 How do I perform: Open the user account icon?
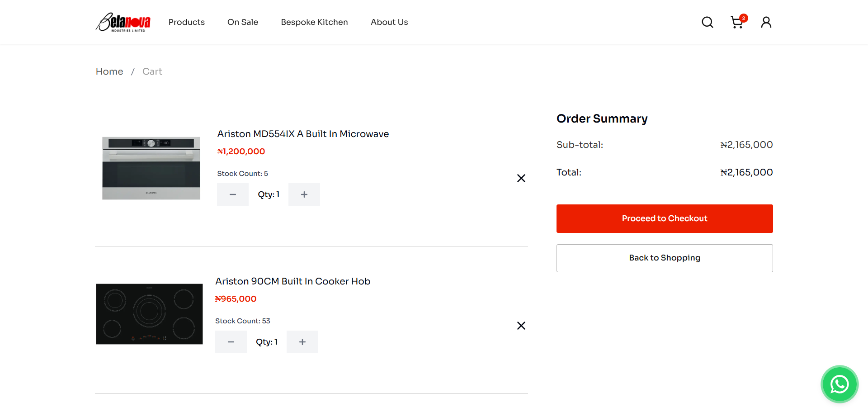click(766, 22)
